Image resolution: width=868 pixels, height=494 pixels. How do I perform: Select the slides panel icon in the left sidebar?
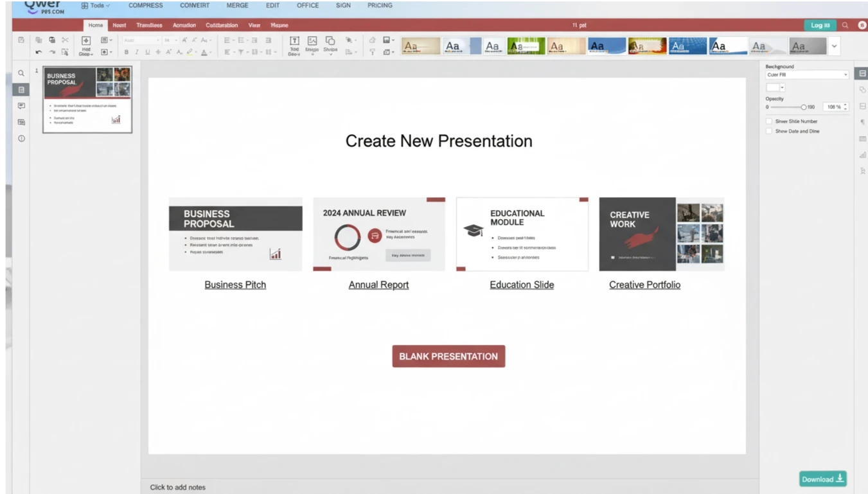tap(21, 90)
